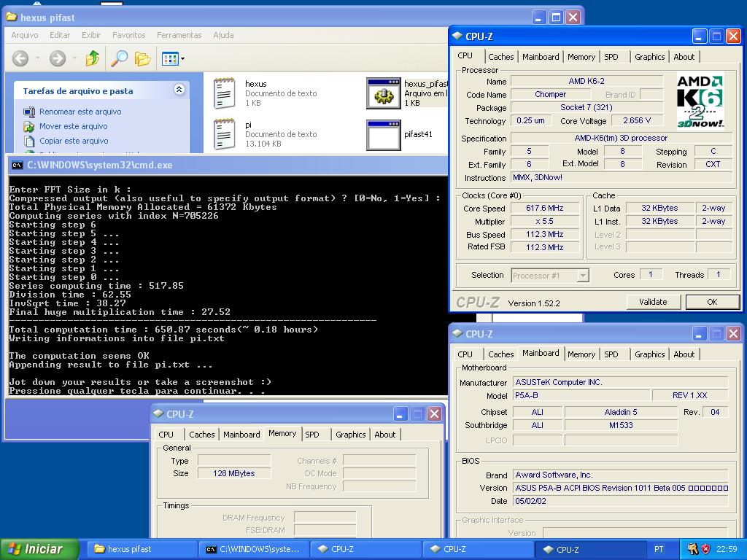
Task: Click the ASUSTeK Computer INC. manufacturer field
Action: pos(620,382)
